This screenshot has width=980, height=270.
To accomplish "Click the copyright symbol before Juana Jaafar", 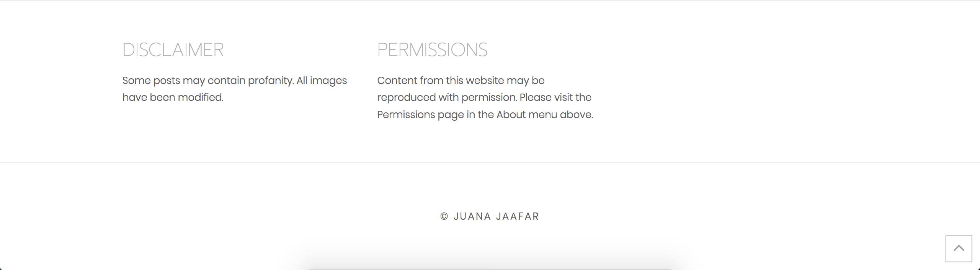I will click(444, 216).
